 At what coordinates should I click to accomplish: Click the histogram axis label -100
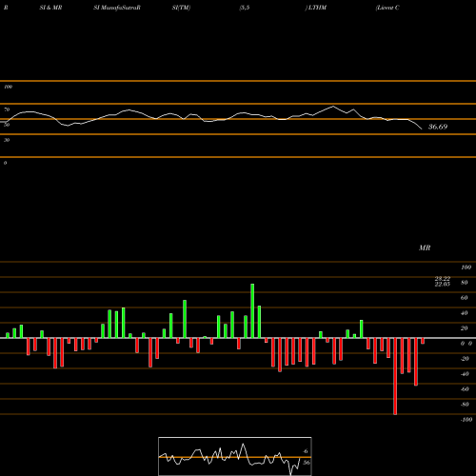466,420
